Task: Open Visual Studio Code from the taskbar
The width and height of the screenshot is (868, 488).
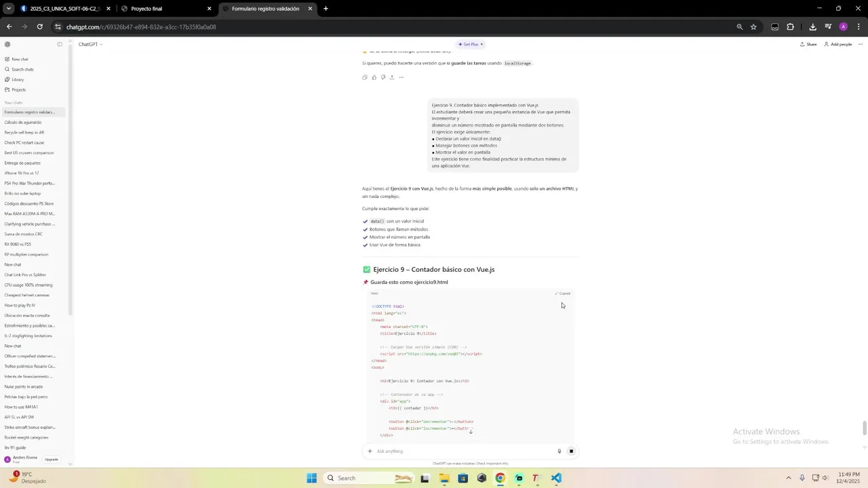Action: point(556,478)
